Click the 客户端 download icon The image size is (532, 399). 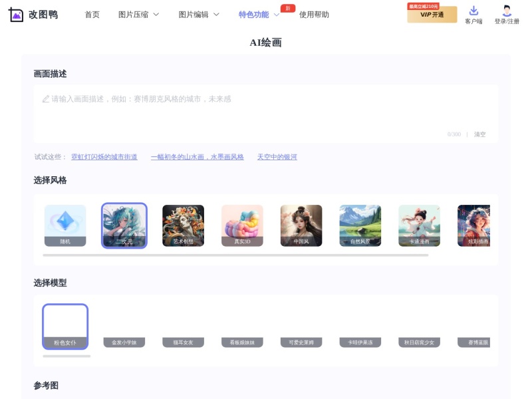point(473,11)
